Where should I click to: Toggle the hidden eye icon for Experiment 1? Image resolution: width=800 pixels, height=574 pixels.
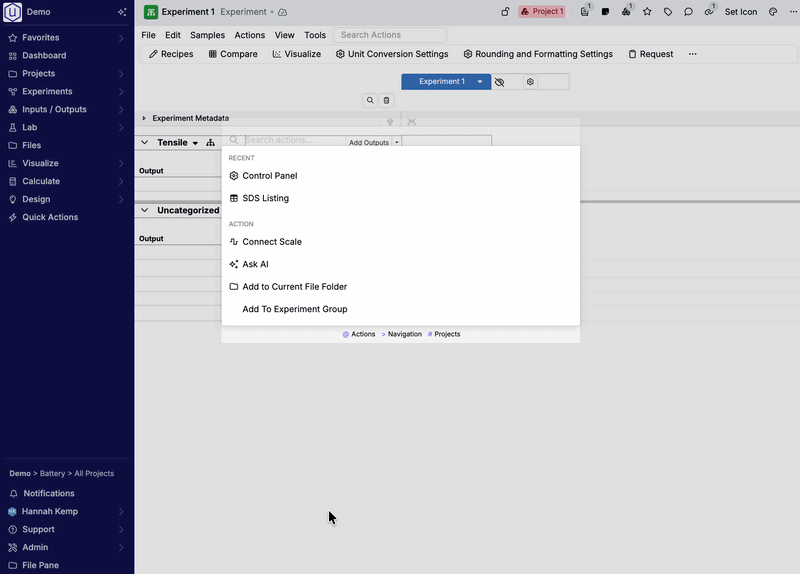click(500, 82)
